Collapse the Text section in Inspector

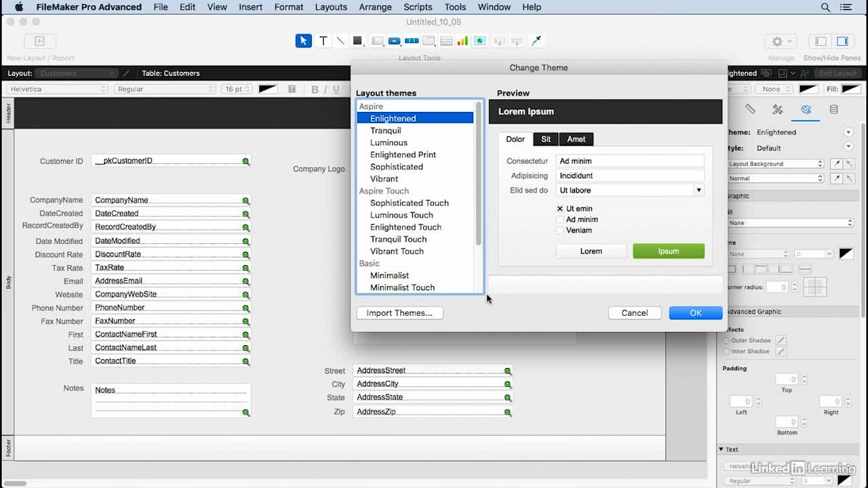[x=721, y=449]
